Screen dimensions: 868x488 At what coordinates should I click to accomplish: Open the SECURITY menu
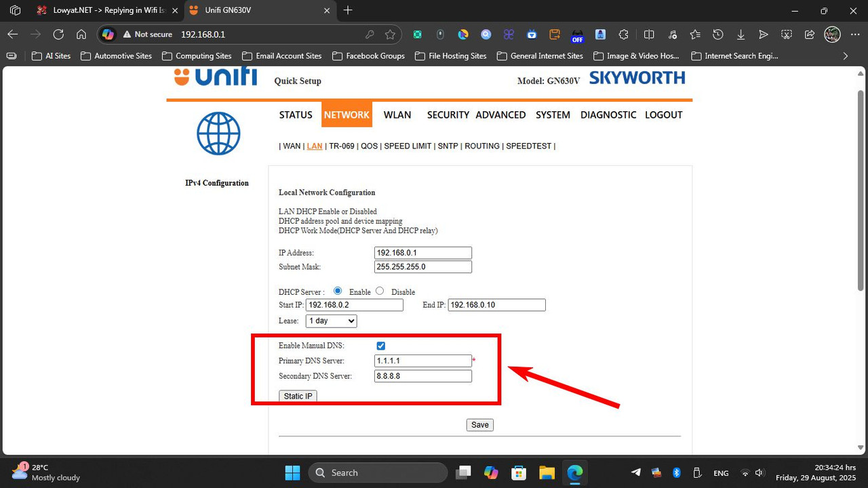448,115
